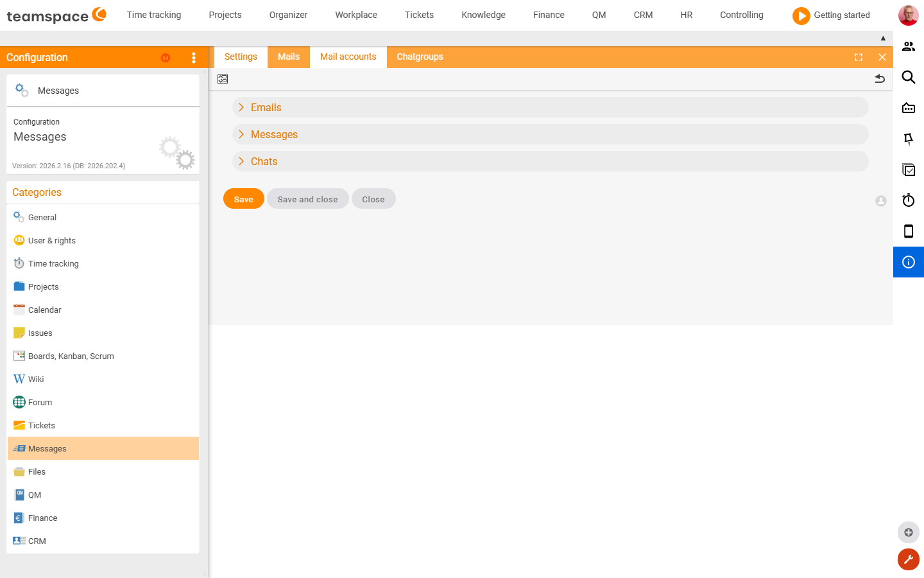Switch to the Mails tab
The height and width of the screenshot is (578, 924).
pos(289,57)
